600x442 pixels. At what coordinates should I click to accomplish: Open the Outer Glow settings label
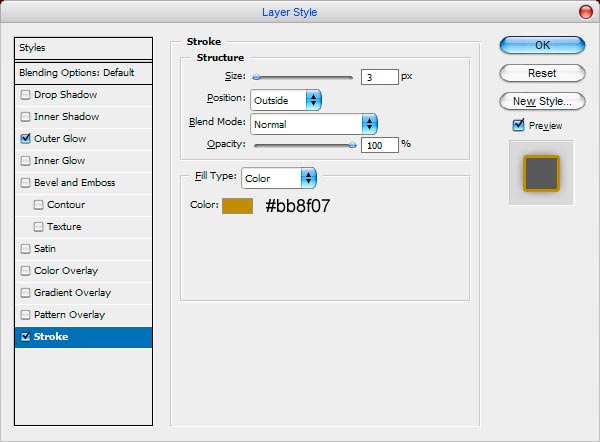pyautogui.click(x=60, y=139)
